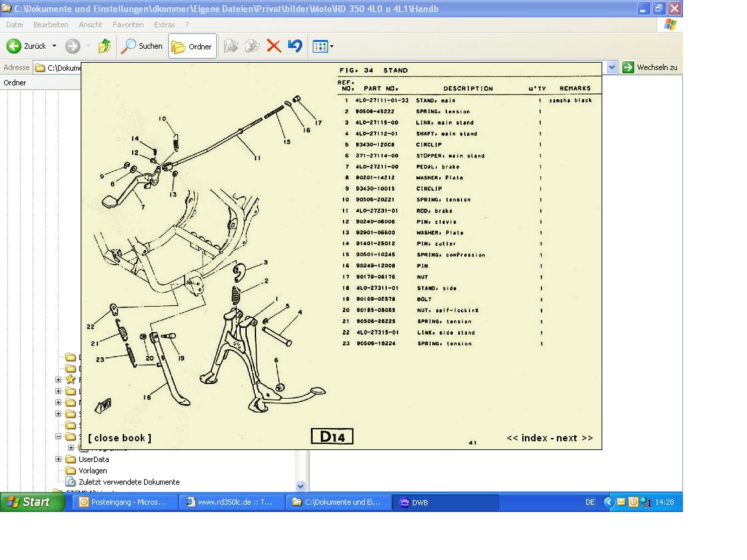Click the Move To folder icon
The width and height of the screenshot is (747, 560).
(x=231, y=46)
